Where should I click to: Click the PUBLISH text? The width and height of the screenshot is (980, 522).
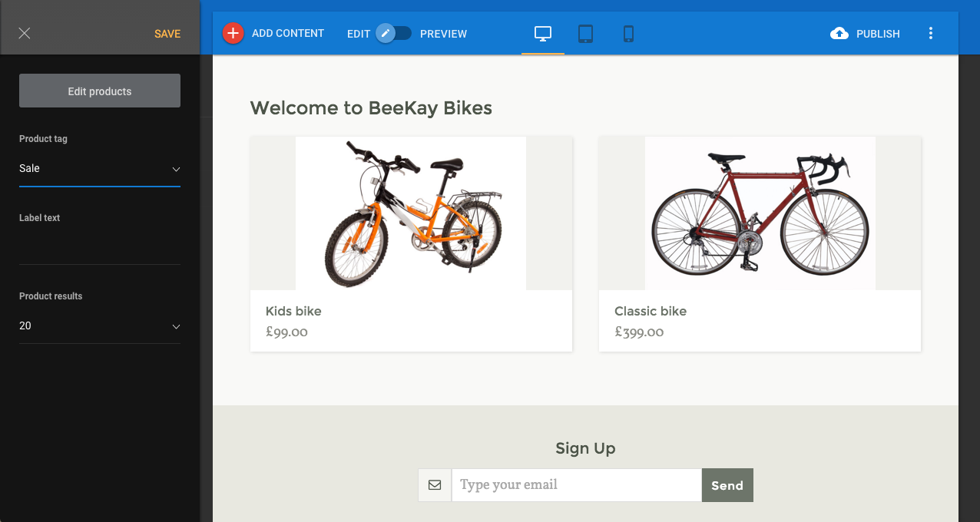click(878, 34)
